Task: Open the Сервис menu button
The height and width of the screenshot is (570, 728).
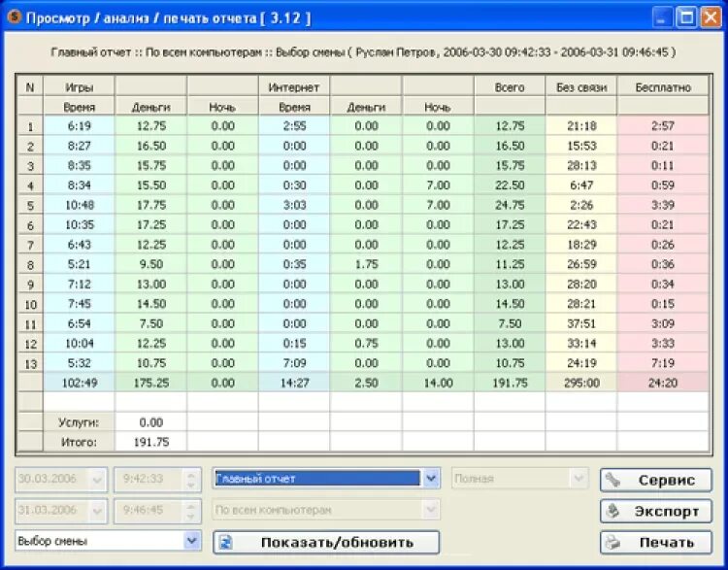Action: [655, 480]
